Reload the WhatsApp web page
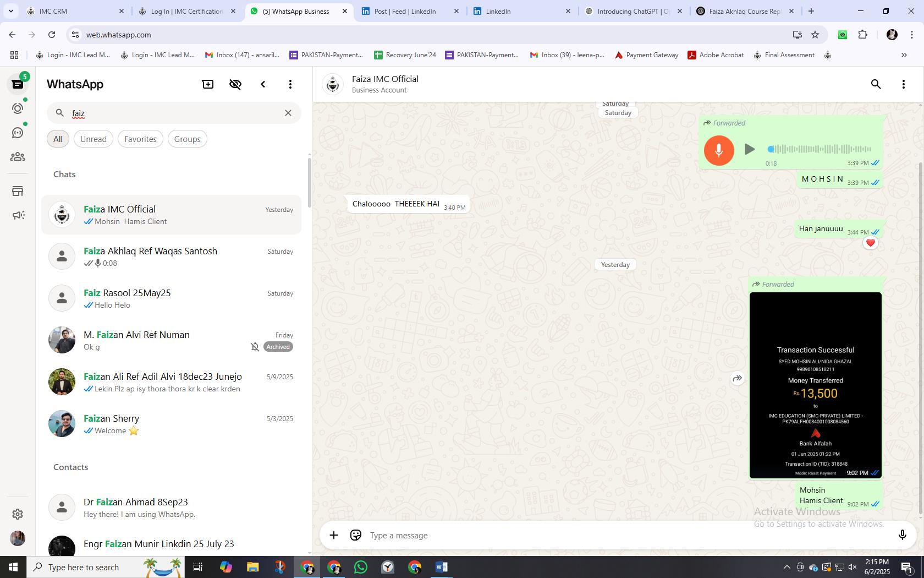 coord(52,35)
